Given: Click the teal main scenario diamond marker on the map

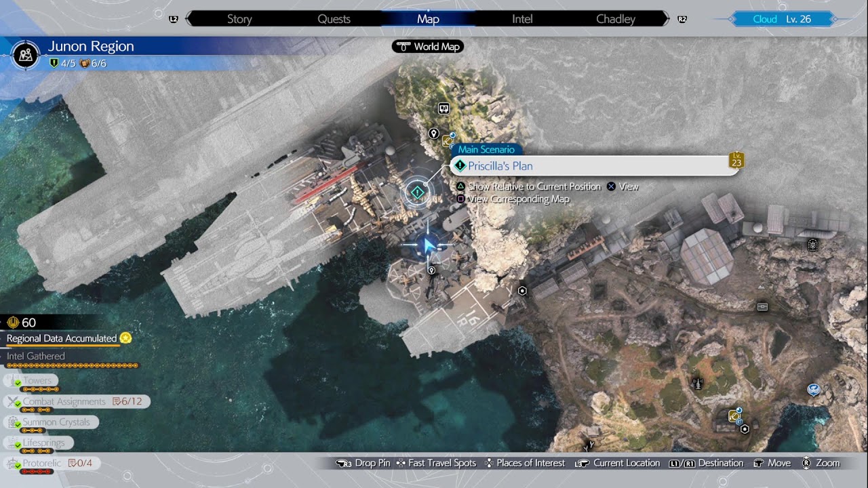Looking at the screenshot, I should (x=418, y=193).
